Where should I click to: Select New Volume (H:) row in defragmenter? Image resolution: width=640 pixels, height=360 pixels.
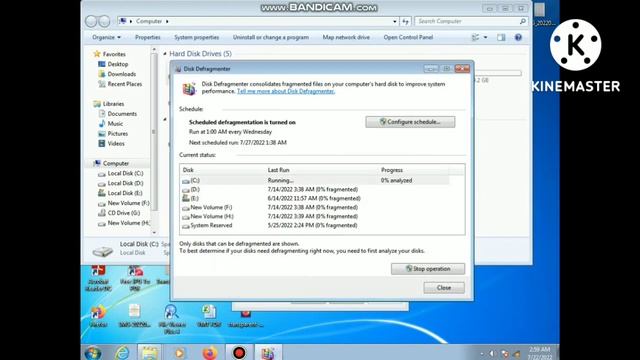(x=315, y=216)
